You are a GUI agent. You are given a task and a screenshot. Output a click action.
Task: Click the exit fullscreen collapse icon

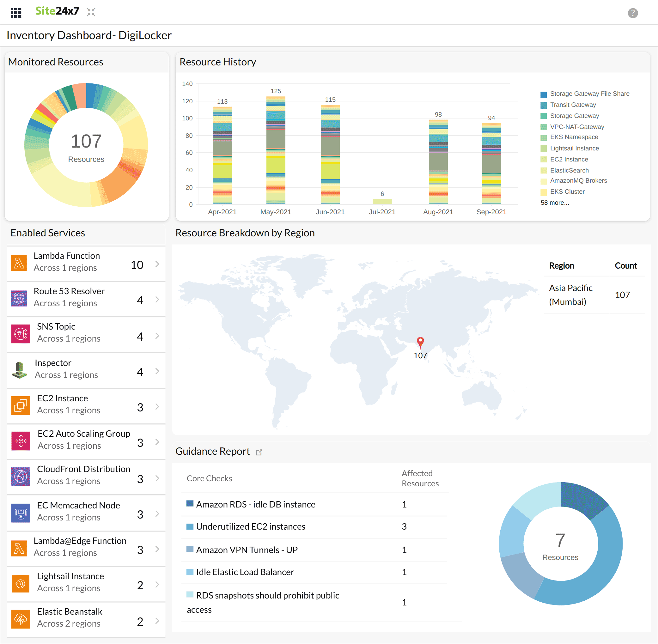point(91,12)
